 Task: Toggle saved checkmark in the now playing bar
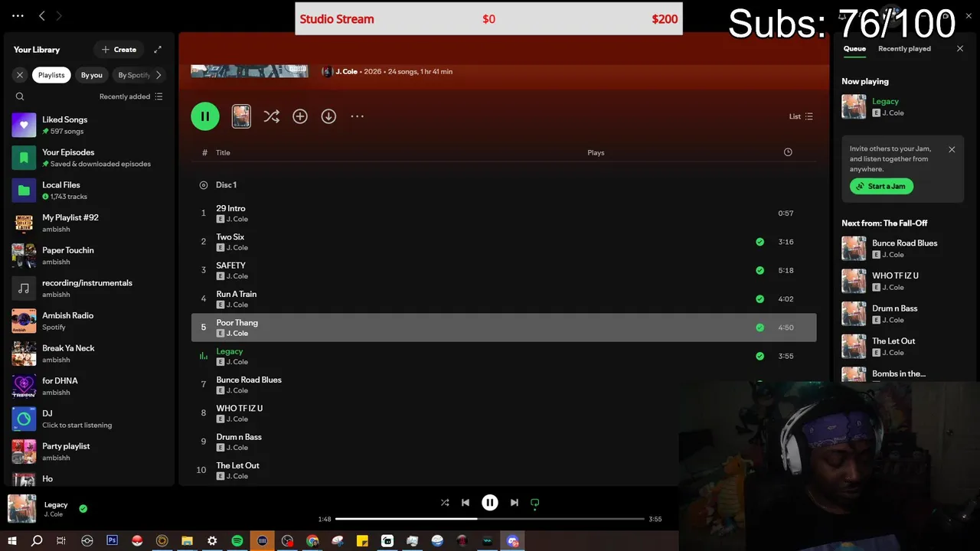[83, 508]
